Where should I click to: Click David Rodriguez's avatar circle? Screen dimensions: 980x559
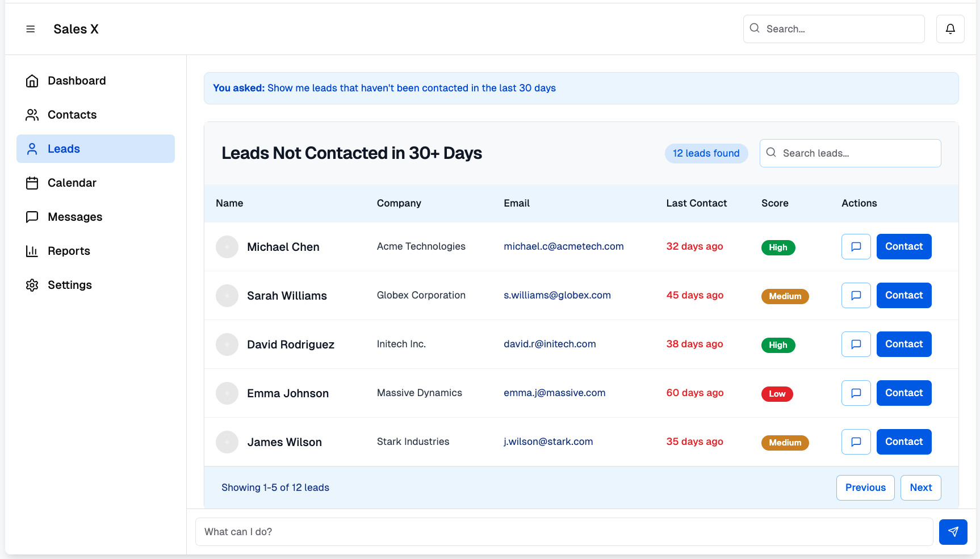227,344
